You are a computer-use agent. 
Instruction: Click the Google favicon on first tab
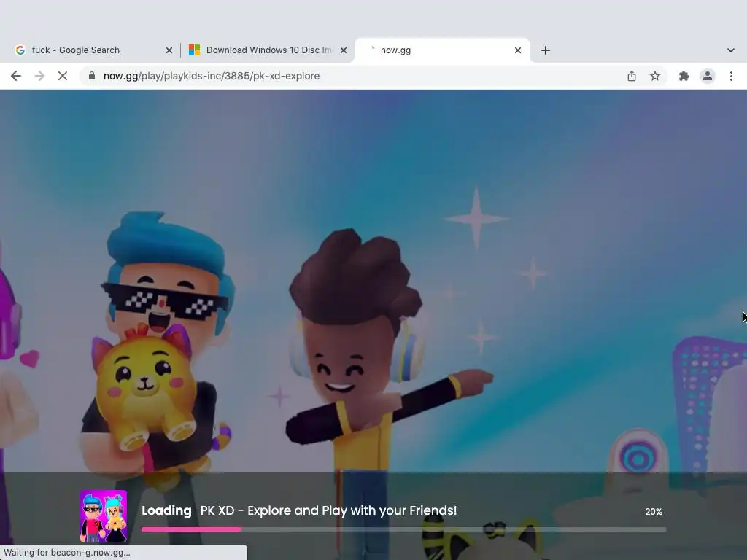pos(20,50)
